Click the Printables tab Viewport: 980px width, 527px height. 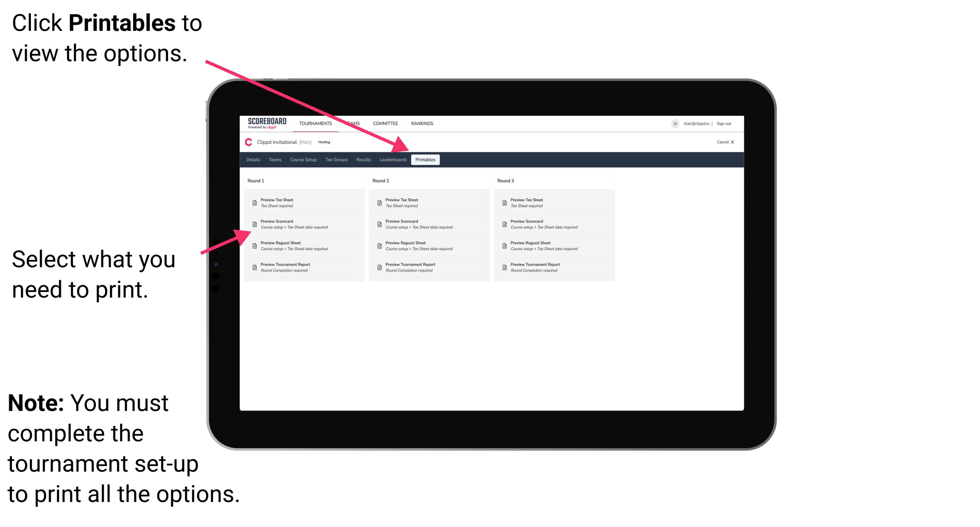[425, 159]
